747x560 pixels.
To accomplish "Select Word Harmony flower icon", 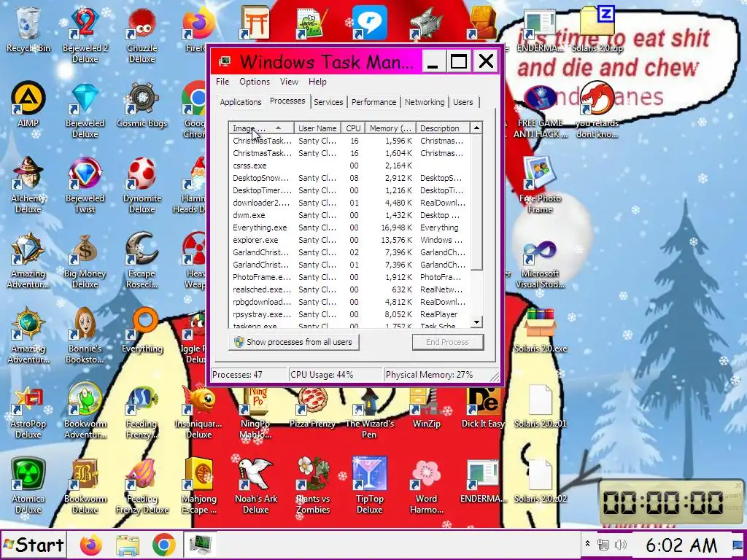I will pos(426,486).
